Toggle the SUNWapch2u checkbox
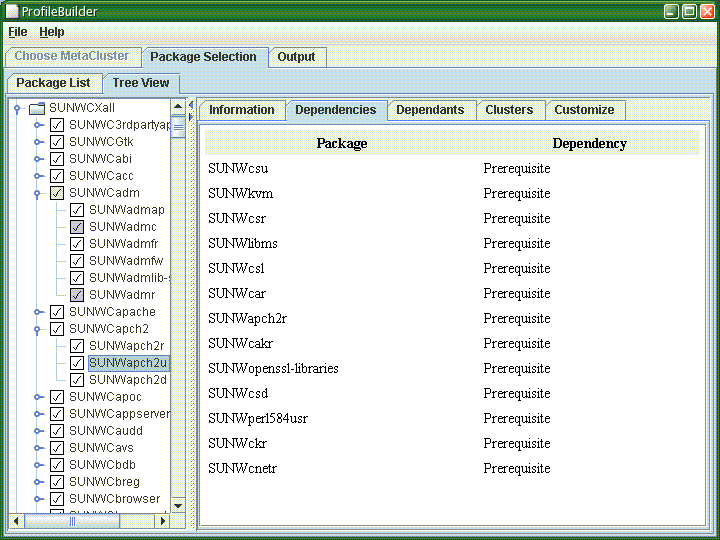This screenshot has width=720, height=540. (77, 363)
